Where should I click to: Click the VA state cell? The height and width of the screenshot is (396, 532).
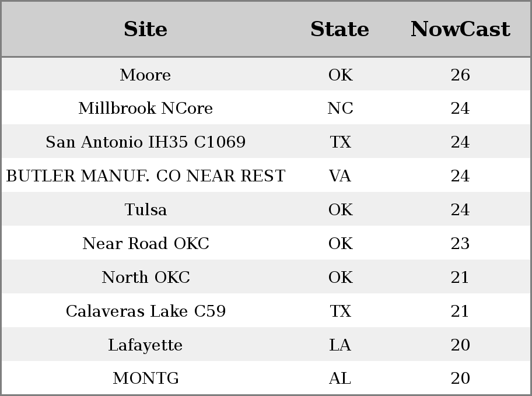coord(340,176)
